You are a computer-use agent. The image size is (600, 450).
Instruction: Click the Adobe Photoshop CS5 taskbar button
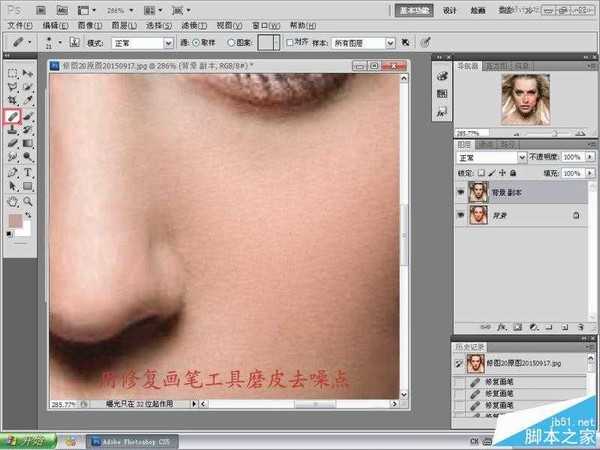click(x=132, y=442)
